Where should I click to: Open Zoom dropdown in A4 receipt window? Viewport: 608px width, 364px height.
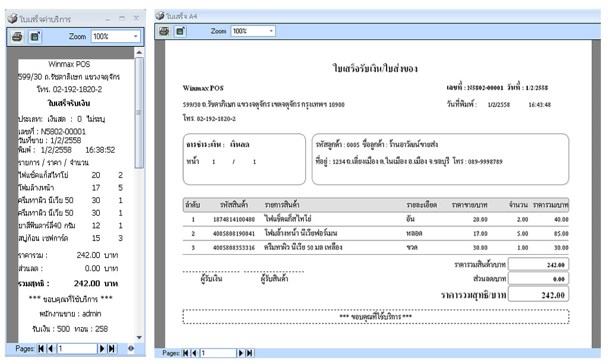coord(271,31)
